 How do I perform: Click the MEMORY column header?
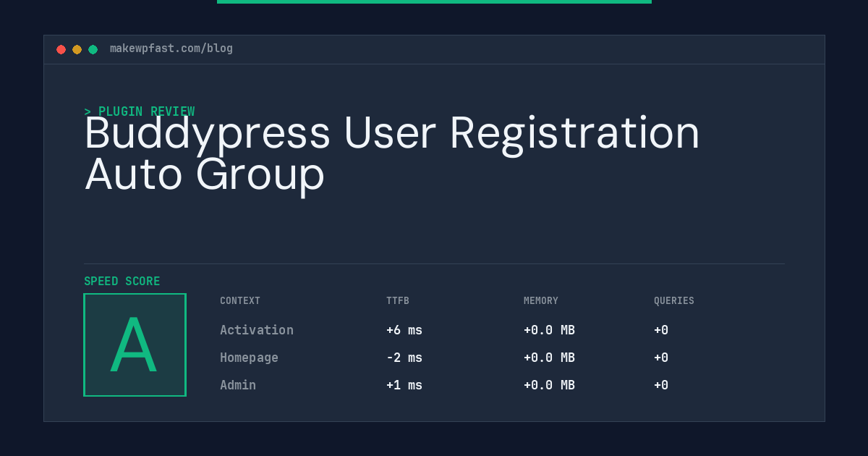pyautogui.click(x=541, y=300)
